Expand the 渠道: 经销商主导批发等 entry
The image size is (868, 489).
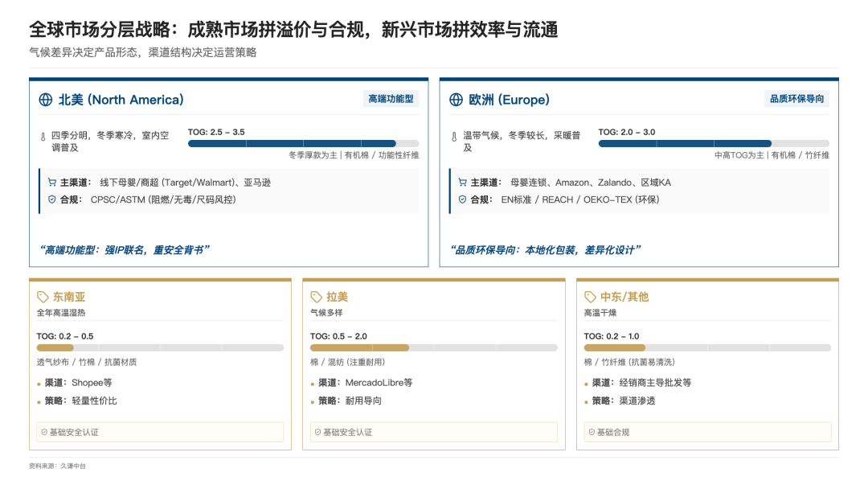click(x=643, y=383)
